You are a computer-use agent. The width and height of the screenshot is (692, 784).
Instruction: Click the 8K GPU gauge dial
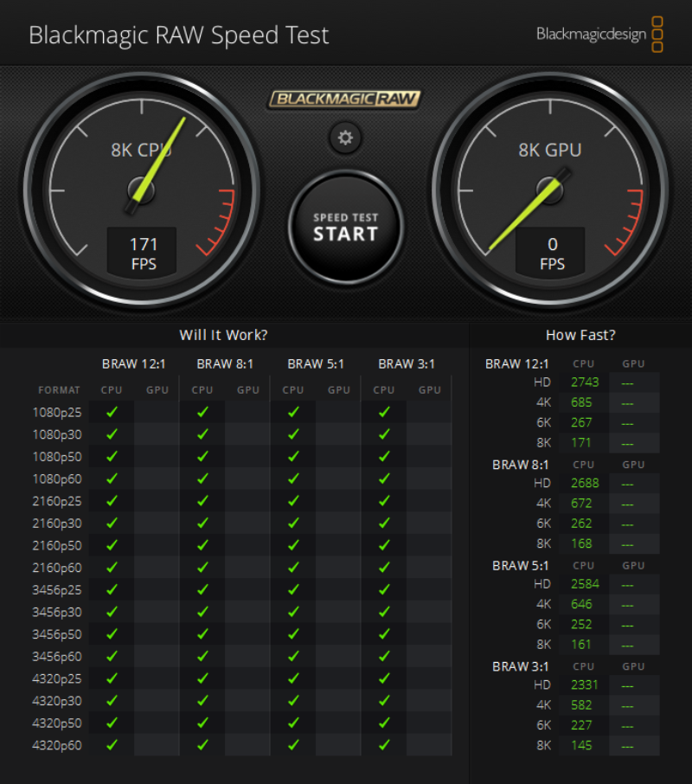tap(550, 190)
